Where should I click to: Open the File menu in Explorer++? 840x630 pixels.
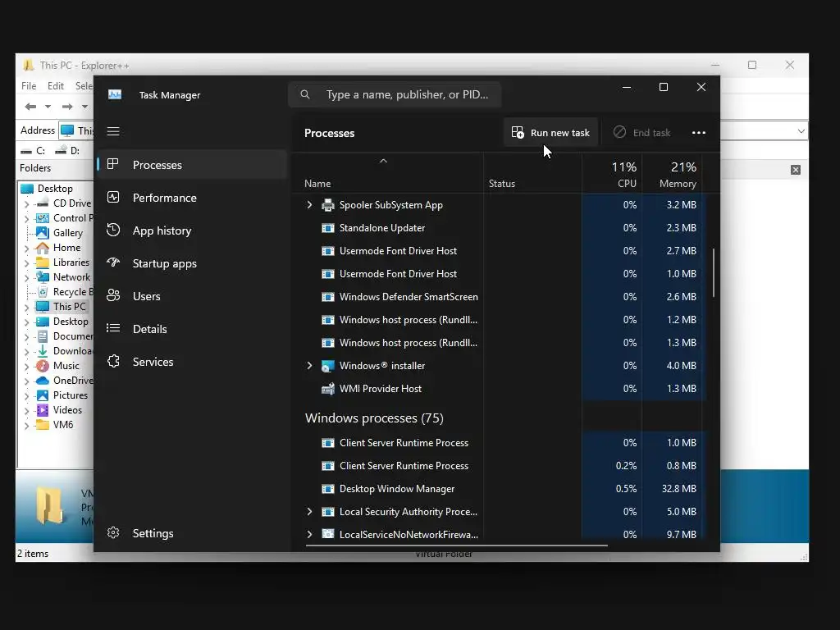click(29, 85)
